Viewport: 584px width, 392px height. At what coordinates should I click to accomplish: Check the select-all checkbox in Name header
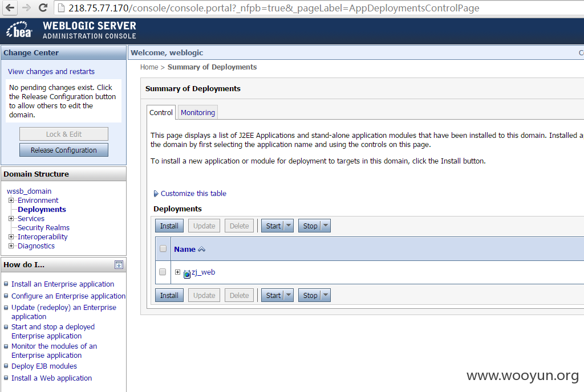tap(163, 248)
